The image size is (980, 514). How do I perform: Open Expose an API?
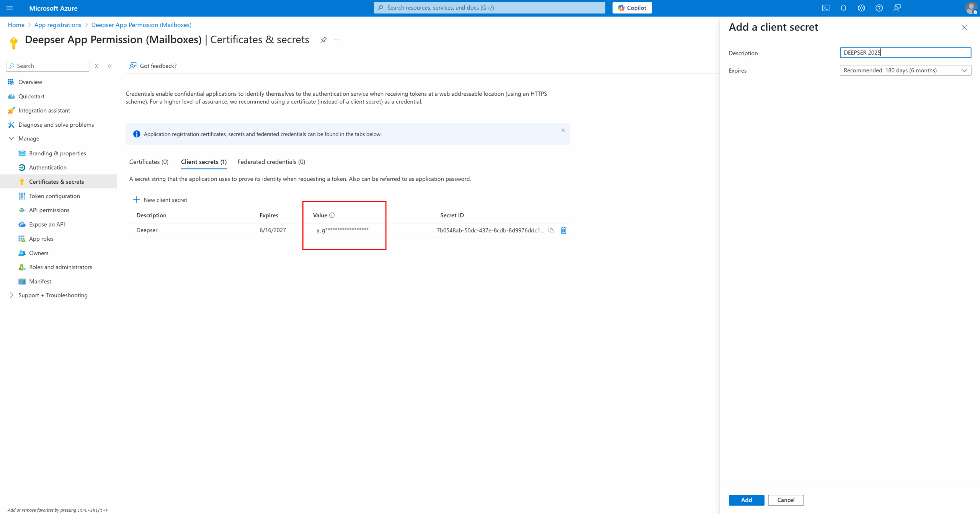pyautogui.click(x=47, y=224)
